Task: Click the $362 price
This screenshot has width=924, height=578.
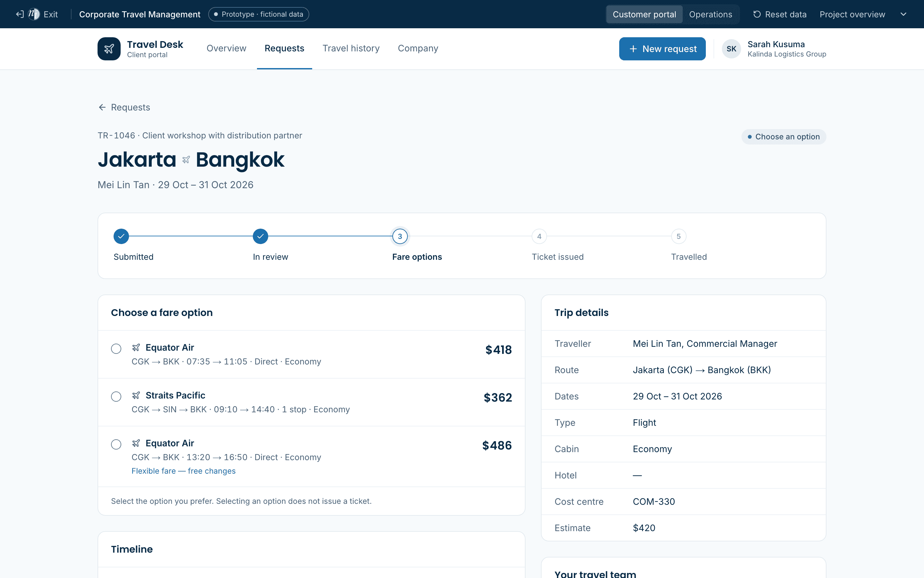Action: pos(498,398)
